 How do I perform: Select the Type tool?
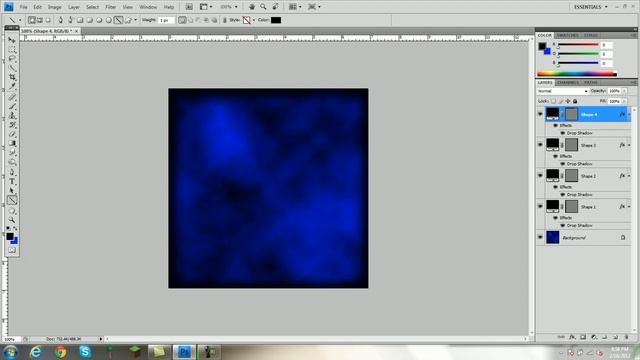coord(12,182)
